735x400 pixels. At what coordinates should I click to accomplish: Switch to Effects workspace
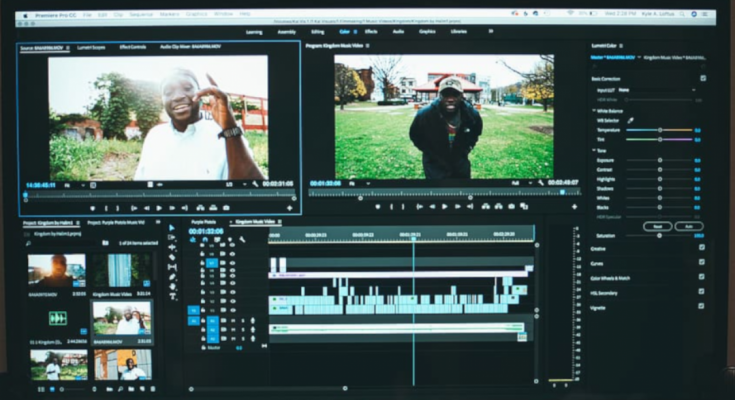click(x=371, y=31)
